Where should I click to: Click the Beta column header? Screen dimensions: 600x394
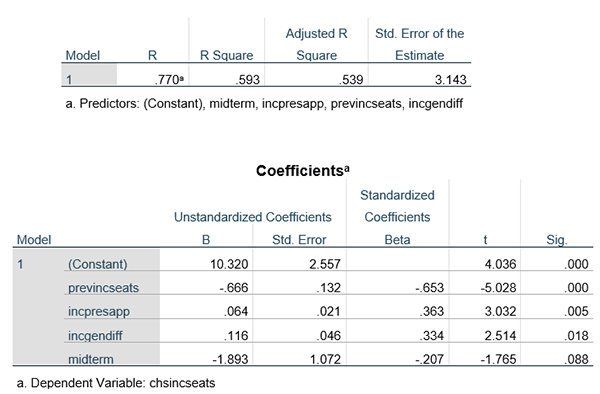pyautogui.click(x=397, y=240)
